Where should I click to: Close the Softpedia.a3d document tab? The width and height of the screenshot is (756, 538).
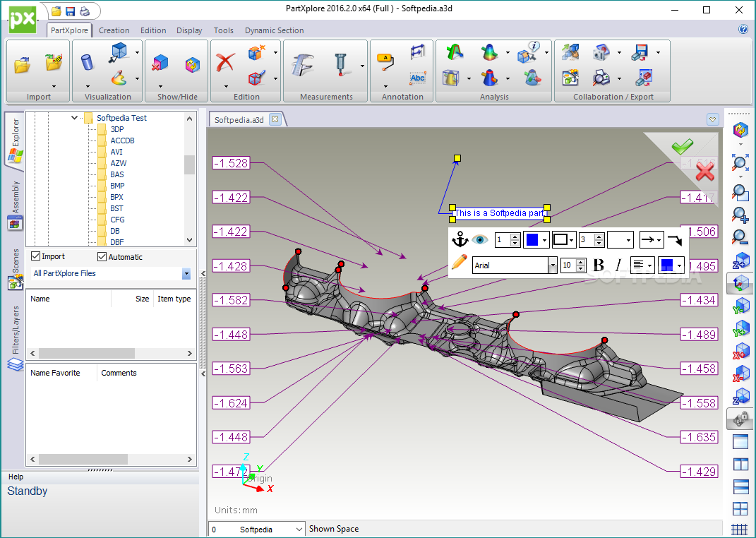click(x=275, y=119)
